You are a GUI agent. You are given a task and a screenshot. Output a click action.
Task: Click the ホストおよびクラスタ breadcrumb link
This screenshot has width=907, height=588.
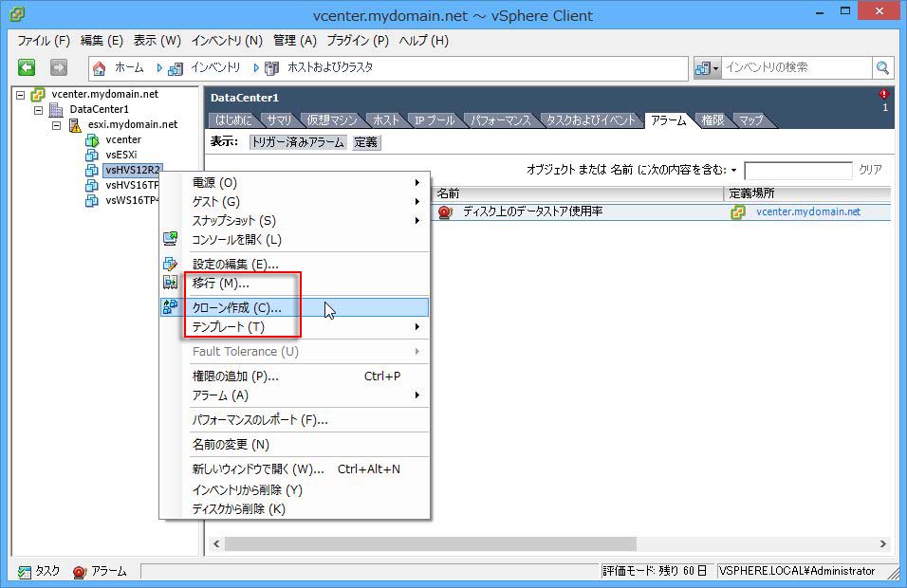[x=330, y=67]
